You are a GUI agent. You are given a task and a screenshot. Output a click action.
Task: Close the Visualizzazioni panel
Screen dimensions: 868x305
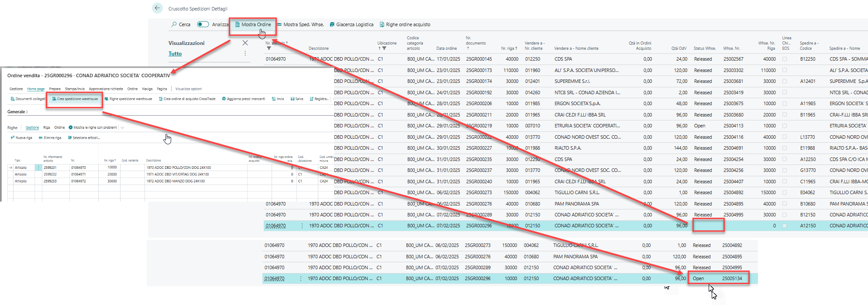245,43
